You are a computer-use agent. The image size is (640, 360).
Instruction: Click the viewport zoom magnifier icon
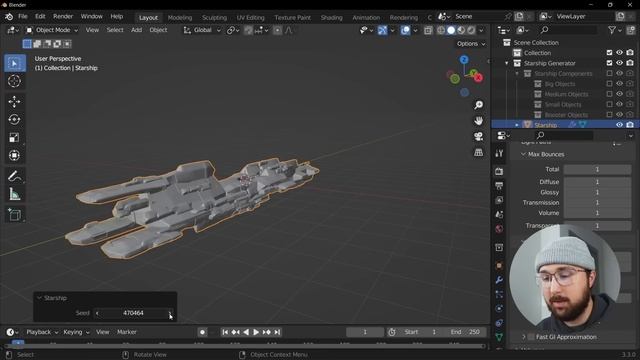pos(478,105)
